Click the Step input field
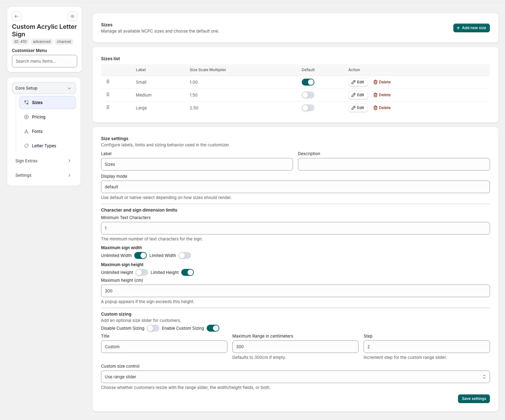Image resolution: width=505 pixels, height=420 pixels. tap(427, 347)
